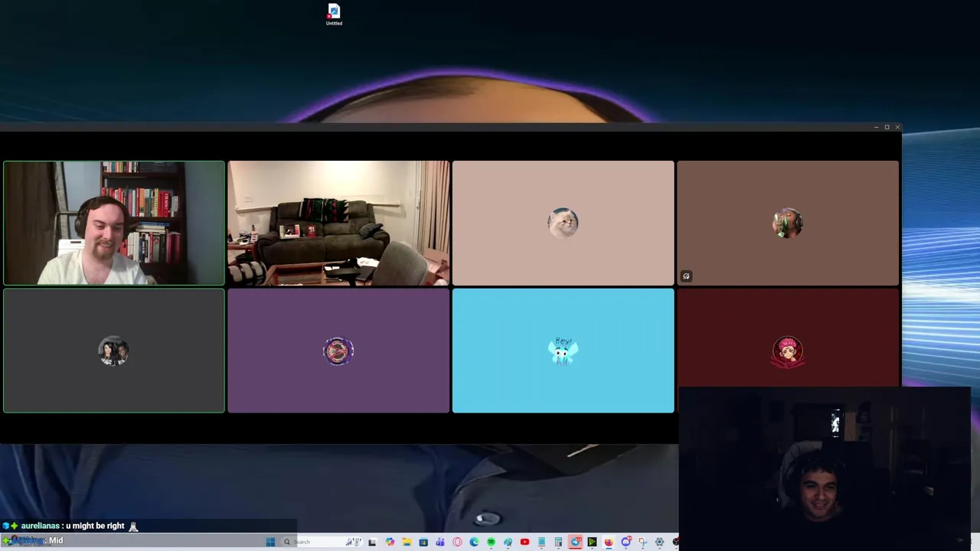
Task: Open the green triangle app on taskbar
Action: tap(592, 542)
